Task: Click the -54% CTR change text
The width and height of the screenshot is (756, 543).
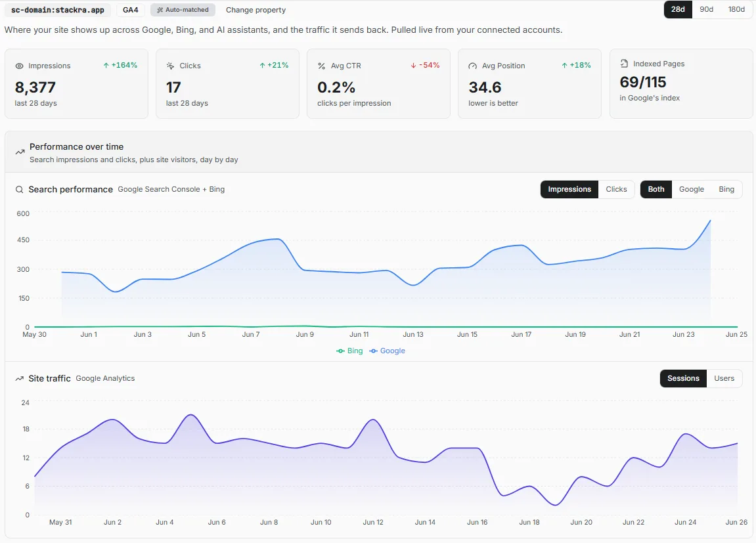Action: (x=429, y=65)
